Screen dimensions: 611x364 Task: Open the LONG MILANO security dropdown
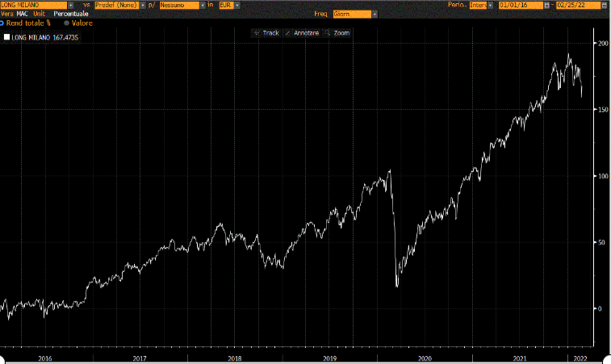[71, 5]
